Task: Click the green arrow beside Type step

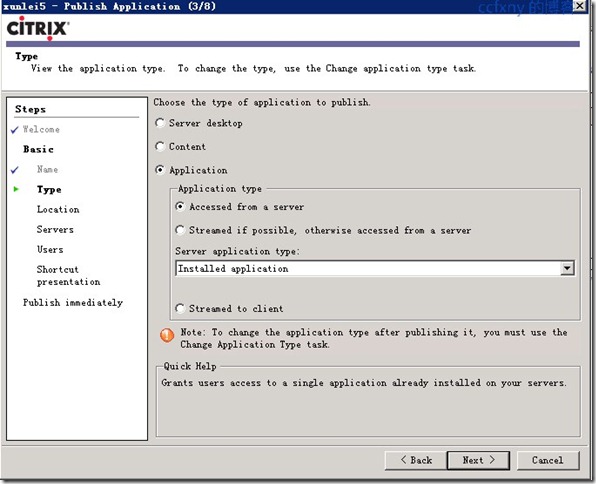Action: pos(16,189)
